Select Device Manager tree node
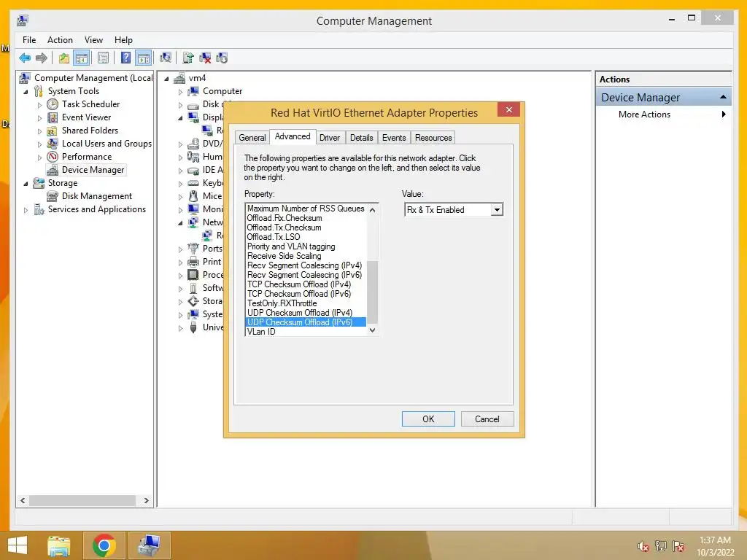The image size is (747, 560). pos(93,170)
